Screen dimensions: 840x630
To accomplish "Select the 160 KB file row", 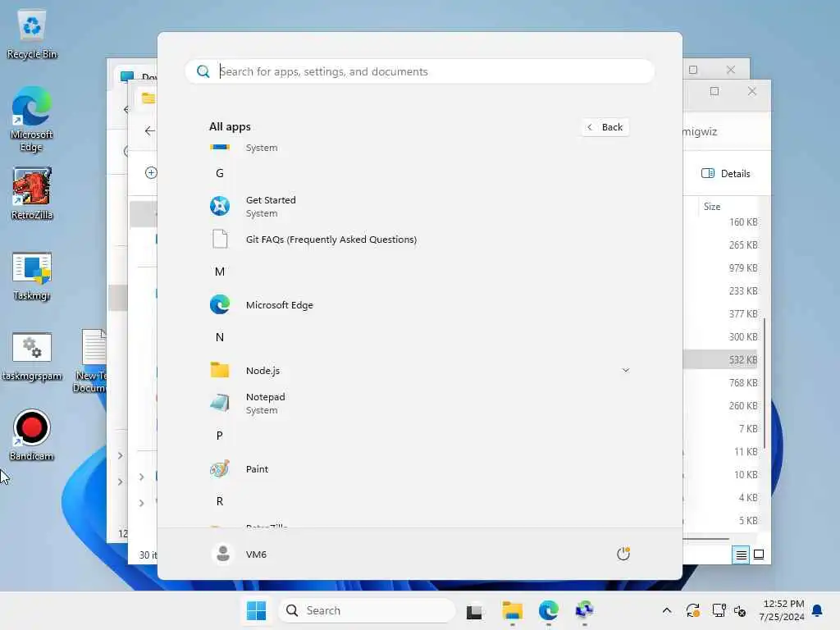I will 721,221.
